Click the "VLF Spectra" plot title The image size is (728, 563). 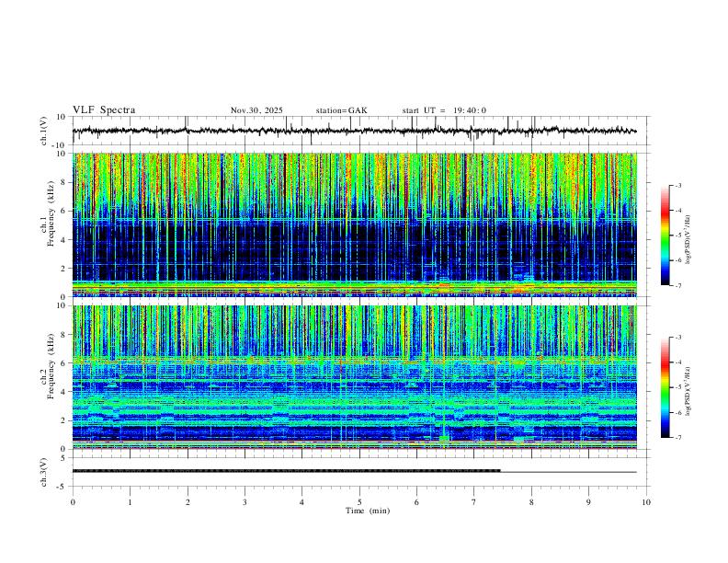click(104, 110)
